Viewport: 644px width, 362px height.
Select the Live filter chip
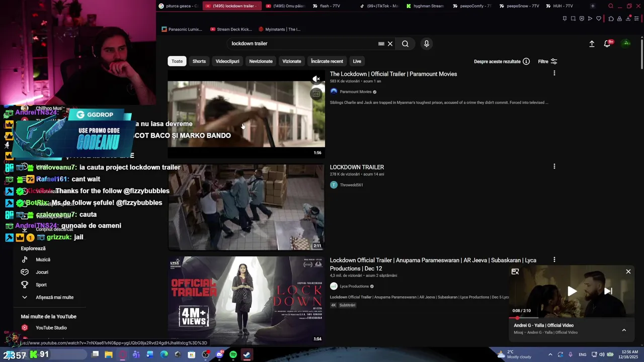pos(357,61)
